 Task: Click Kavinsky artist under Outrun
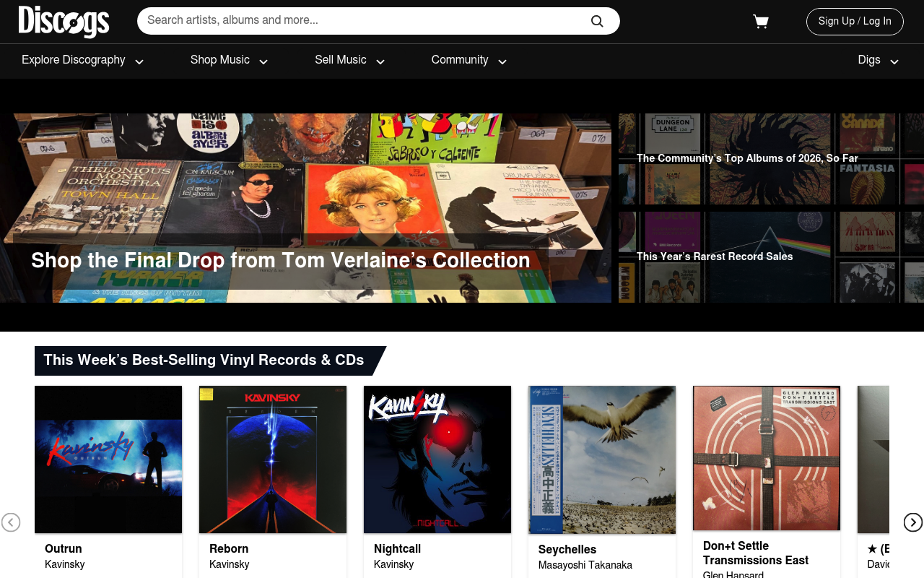tap(65, 565)
